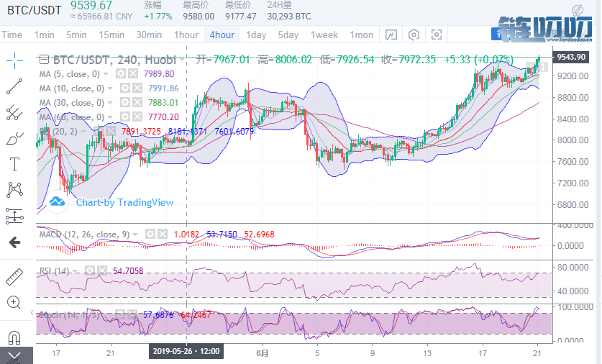Remove the MA 10 indicator

click(x=137, y=88)
